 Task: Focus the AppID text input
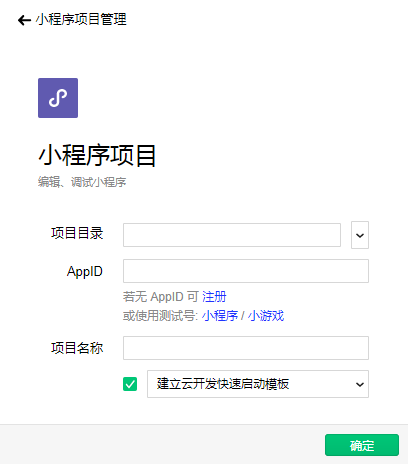pyautogui.click(x=246, y=271)
